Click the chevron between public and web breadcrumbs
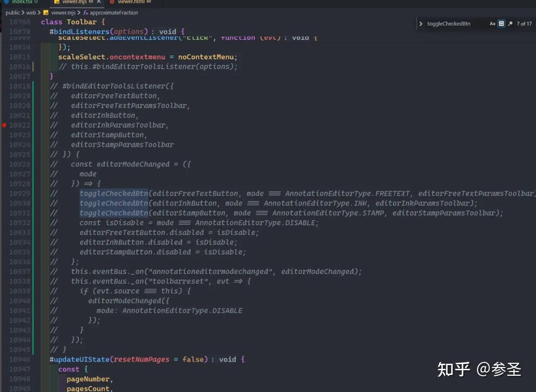Screen dimensions: 536x392 25,13
